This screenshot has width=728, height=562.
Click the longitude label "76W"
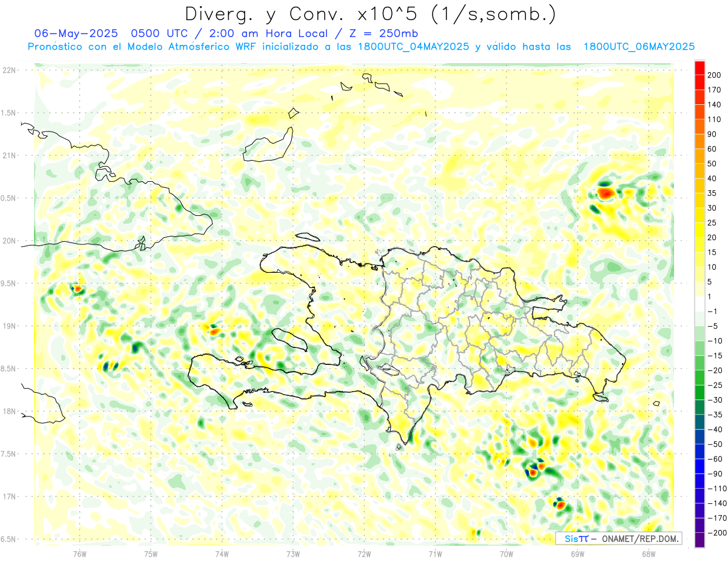pos(79,554)
